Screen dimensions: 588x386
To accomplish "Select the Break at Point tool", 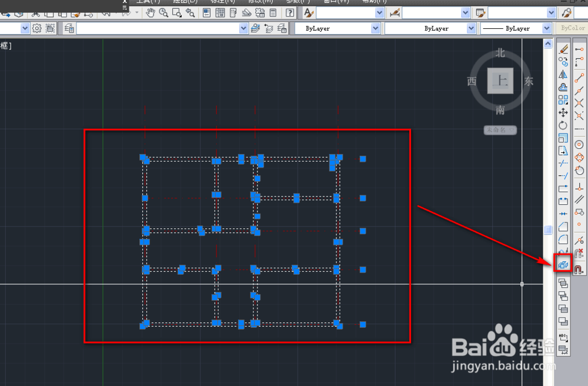I will pos(563,188).
